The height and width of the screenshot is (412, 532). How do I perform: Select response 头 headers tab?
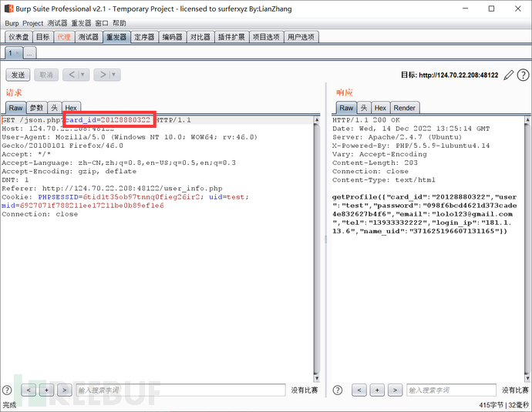pyautogui.click(x=364, y=108)
